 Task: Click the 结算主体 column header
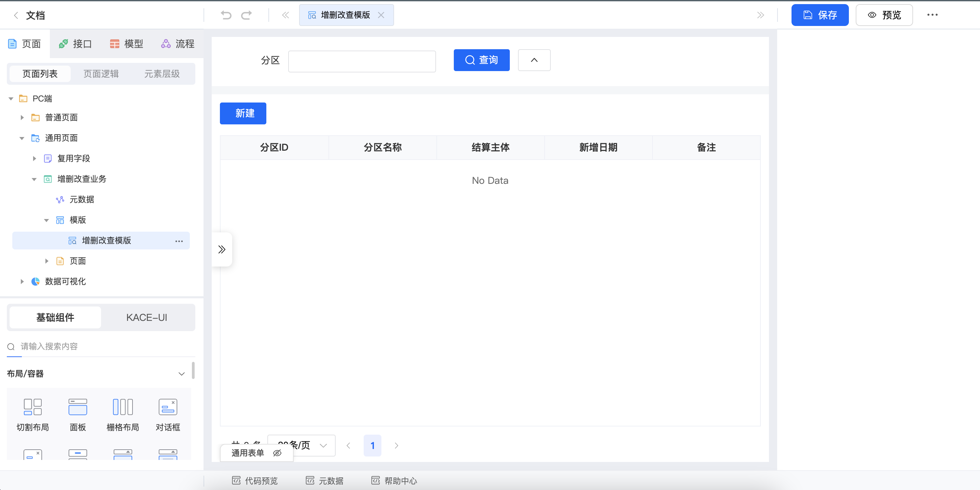point(490,147)
